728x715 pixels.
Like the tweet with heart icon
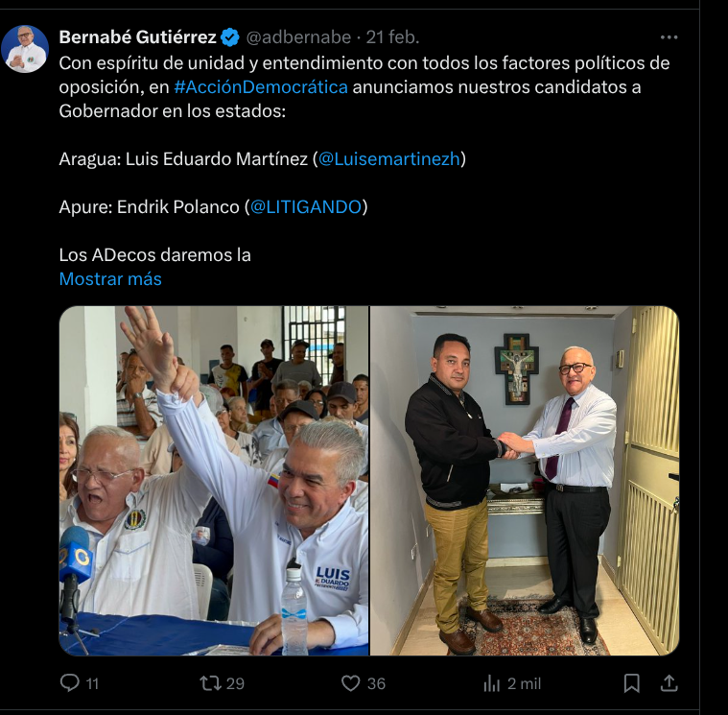point(350,683)
